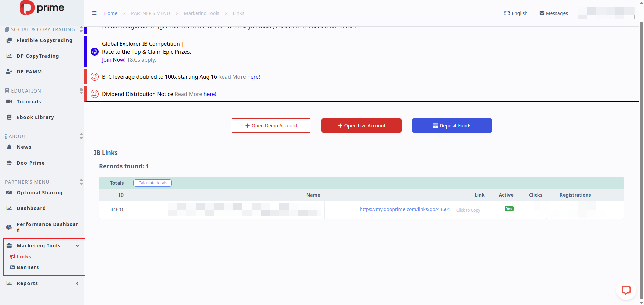This screenshot has width=644, height=305.
Task: Click Marketing Tools breadcrumb
Action: pos(202,13)
